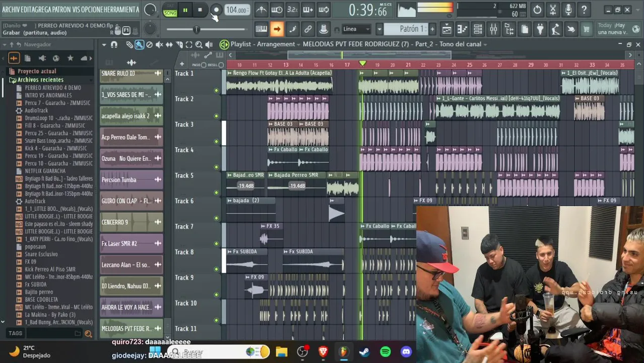
Task: Open the Channel rack view icon
Action: click(478, 29)
